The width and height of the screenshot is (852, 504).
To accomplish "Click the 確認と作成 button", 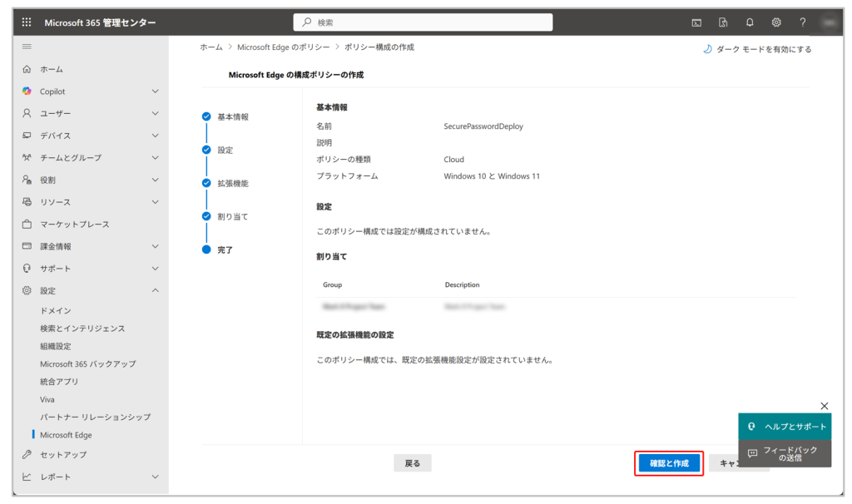I will [669, 463].
